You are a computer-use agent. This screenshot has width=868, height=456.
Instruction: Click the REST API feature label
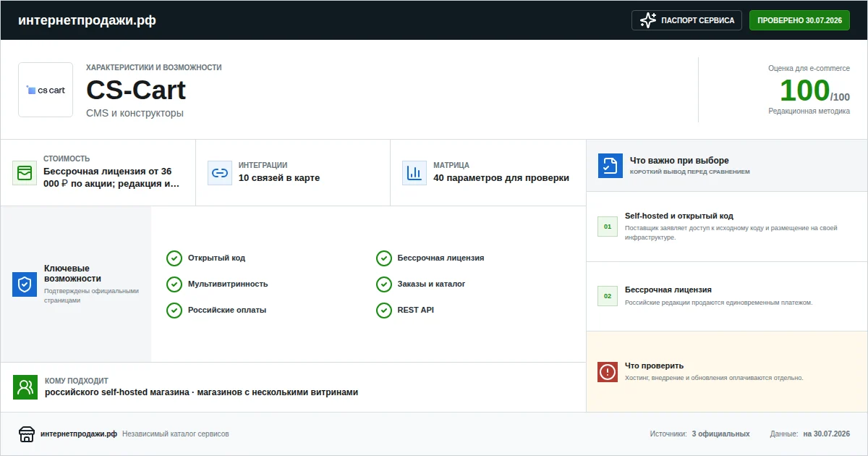point(416,310)
